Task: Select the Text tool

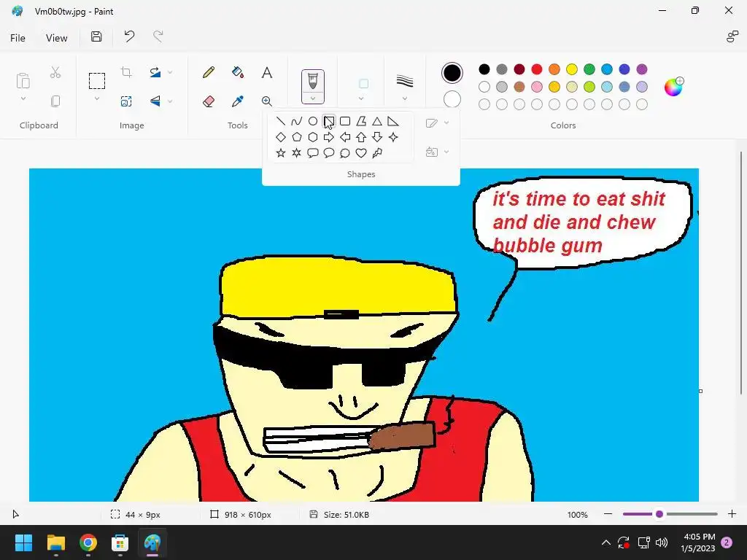Action: [x=267, y=72]
